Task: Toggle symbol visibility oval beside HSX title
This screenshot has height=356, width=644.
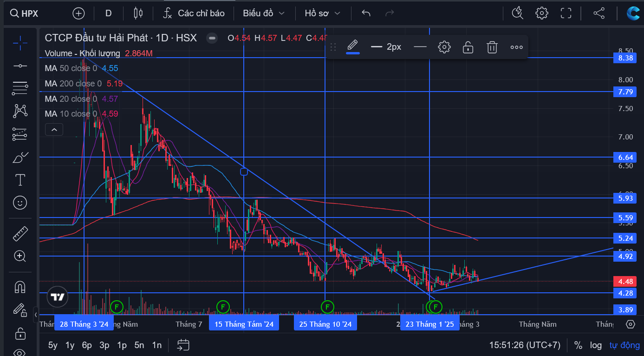Action: point(212,38)
